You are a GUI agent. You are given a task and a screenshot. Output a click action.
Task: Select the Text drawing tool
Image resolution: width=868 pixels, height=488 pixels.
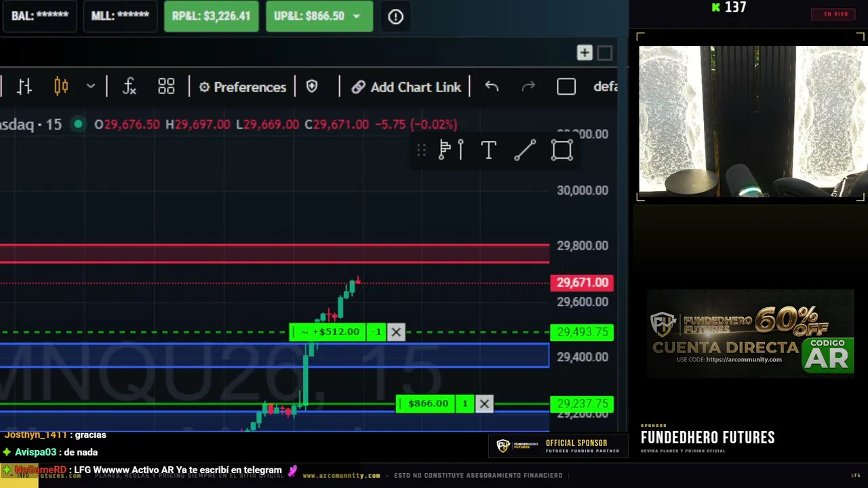[x=488, y=150]
